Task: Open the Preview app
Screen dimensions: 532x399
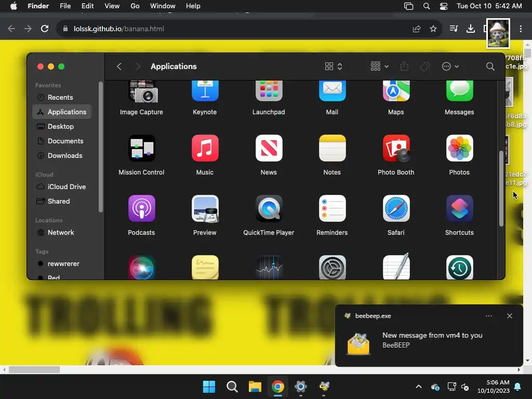Action: click(205, 208)
